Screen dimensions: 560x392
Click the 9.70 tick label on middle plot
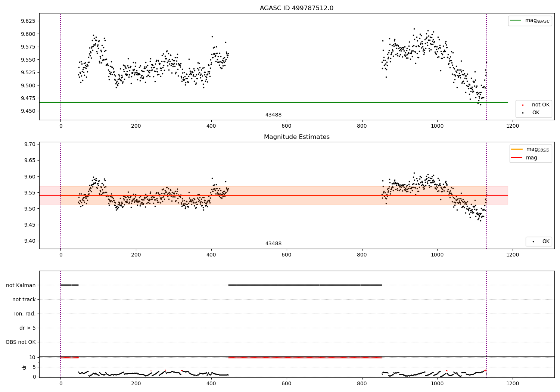pos(30,144)
